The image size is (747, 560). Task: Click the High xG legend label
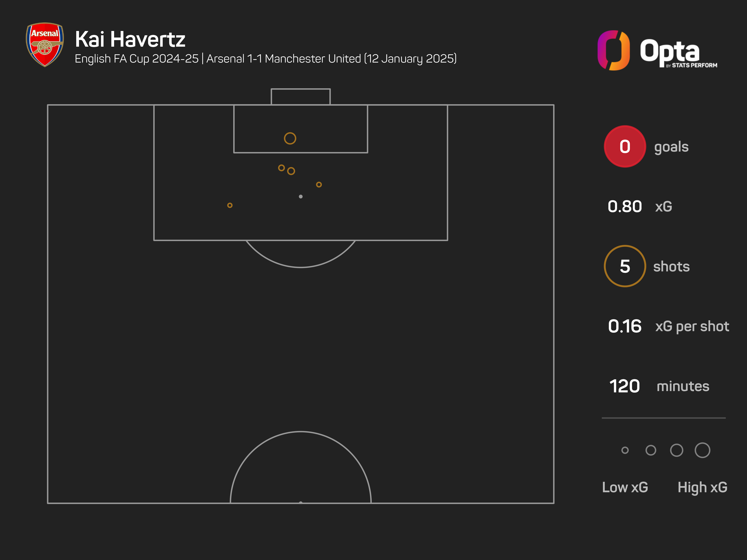pyautogui.click(x=702, y=487)
